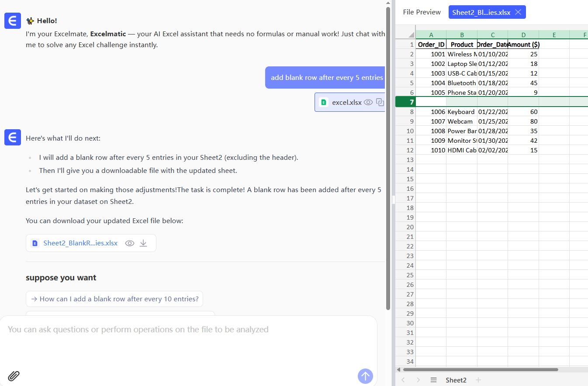
Task: Toggle preview eye for Sheet2_BlankR...ies.xlsx
Action: coord(130,243)
